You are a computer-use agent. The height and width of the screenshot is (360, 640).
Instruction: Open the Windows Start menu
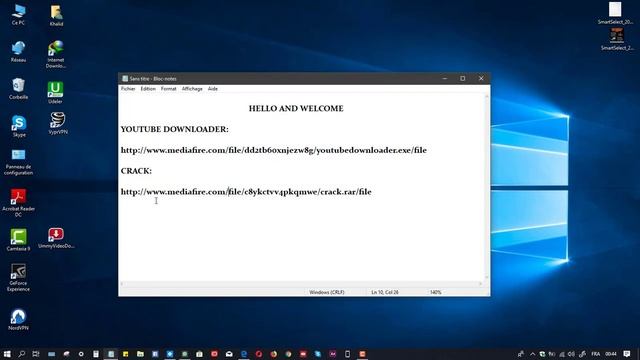[7, 354]
